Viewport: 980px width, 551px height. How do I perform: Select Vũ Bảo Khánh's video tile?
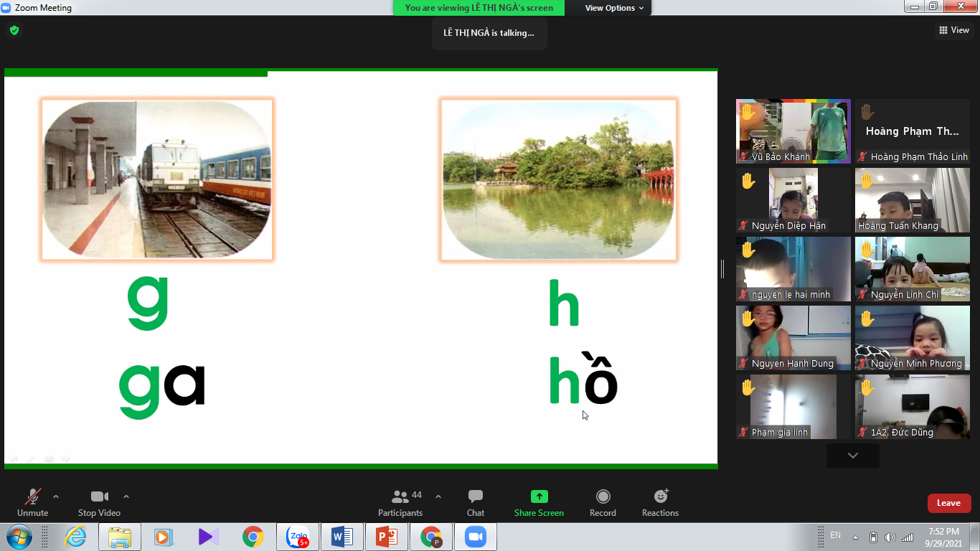click(x=793, y=131)
